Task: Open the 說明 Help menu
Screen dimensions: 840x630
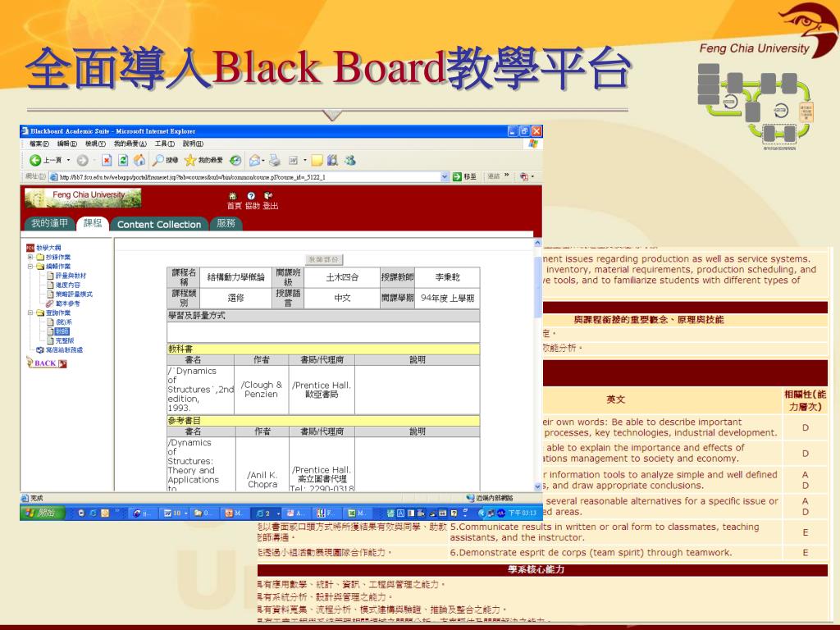Action: tap(193, 144)
